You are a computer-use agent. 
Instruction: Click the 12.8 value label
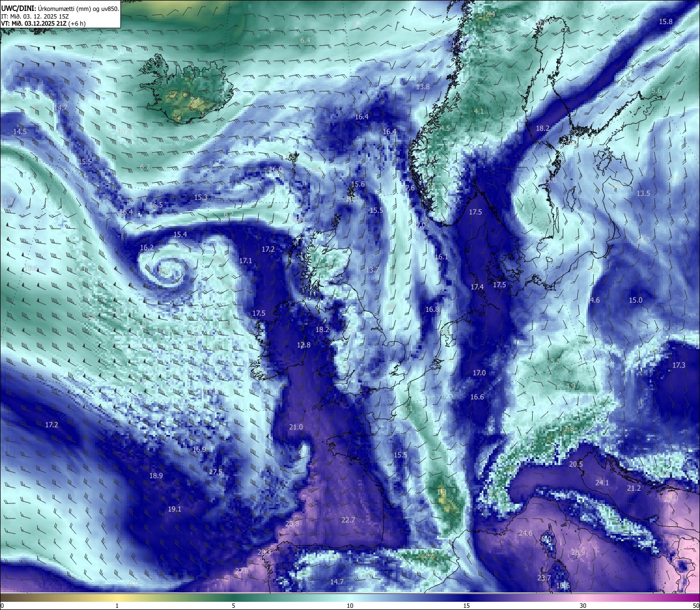coord(304,345)
